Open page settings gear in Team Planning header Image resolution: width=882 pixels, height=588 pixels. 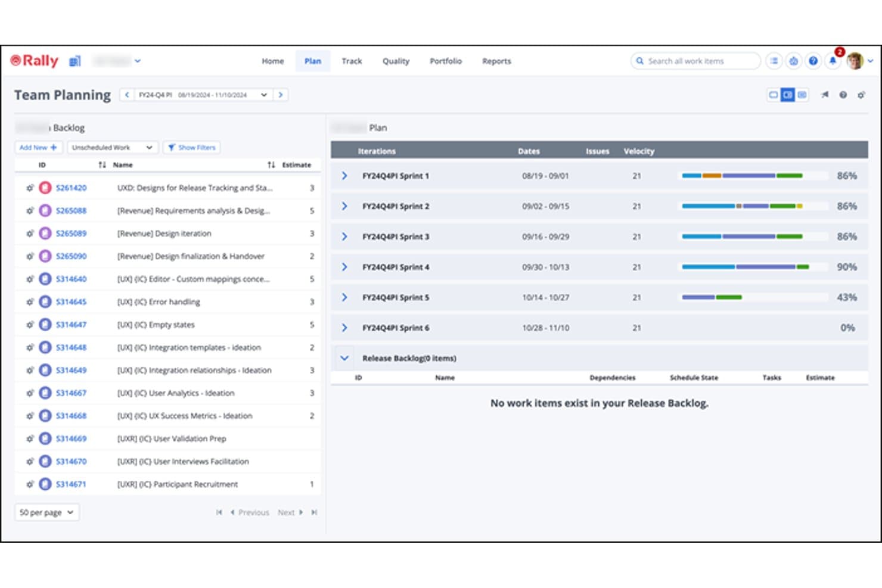click(x=861, y=95)
